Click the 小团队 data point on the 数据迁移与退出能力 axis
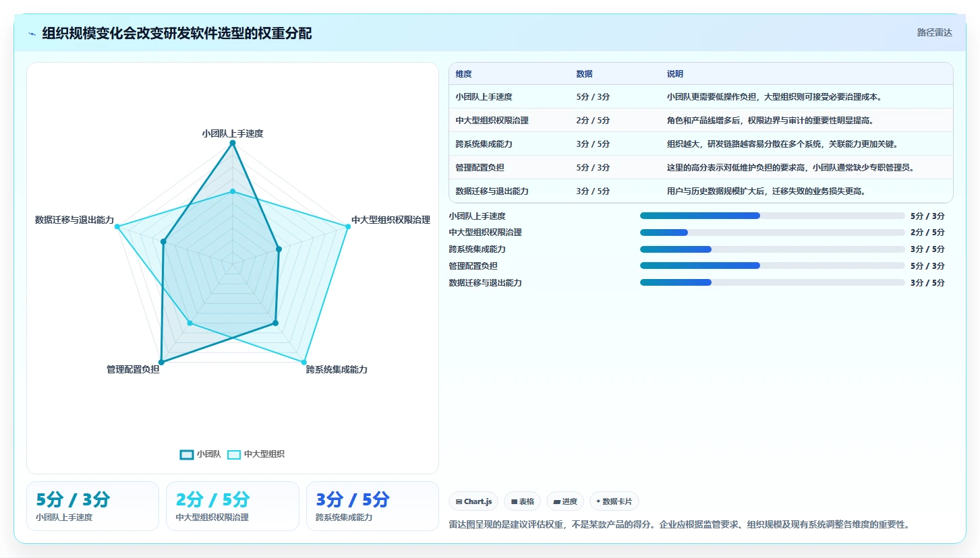The height and width of the screenshot is (558, 980). [x=163, y=241]
